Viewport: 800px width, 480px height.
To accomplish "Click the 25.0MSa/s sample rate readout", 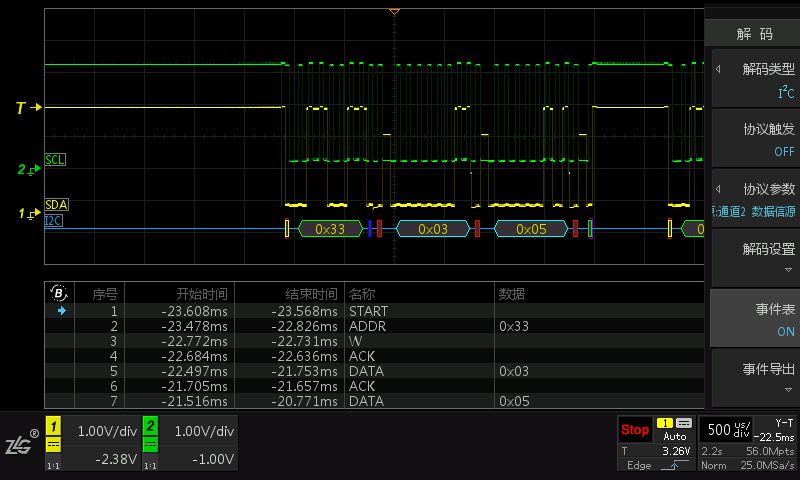I will coord(767,465).
